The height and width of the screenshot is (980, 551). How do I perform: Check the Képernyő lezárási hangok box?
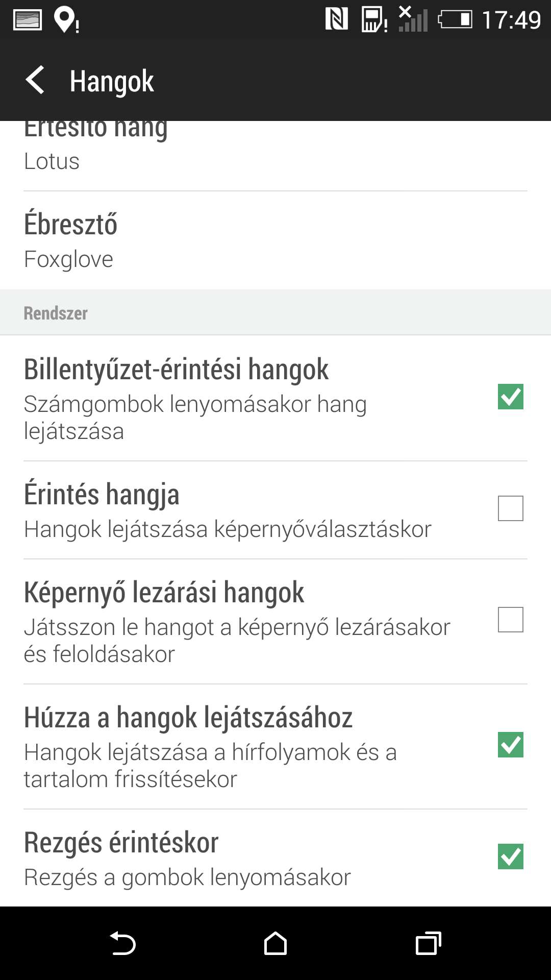click(510, 620)
